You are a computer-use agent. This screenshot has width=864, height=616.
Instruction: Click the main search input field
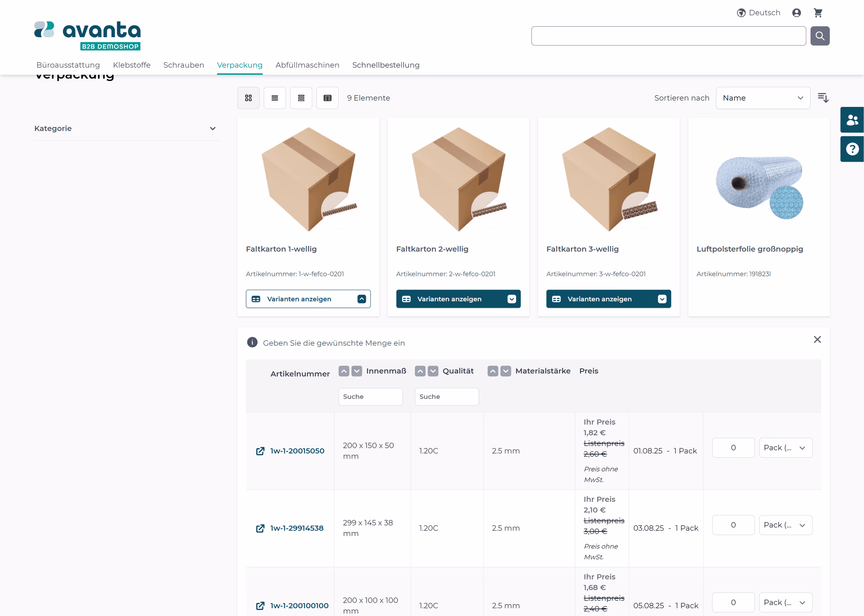click(x=668, y=36)
